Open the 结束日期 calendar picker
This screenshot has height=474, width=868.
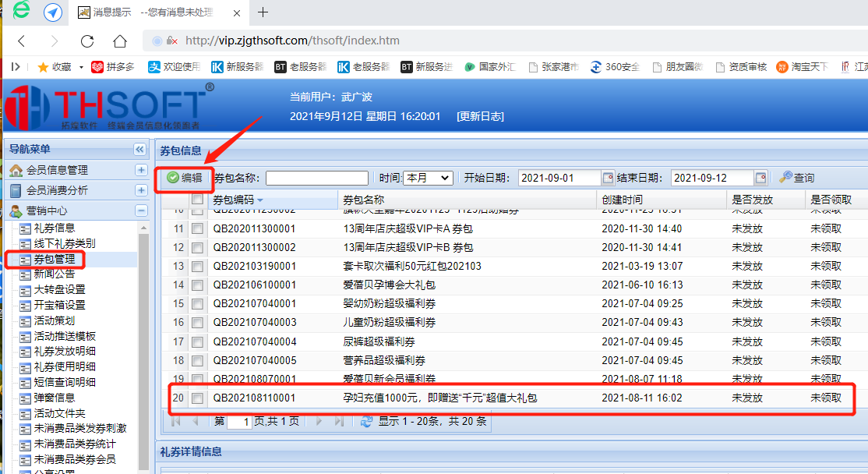[760, 178]
